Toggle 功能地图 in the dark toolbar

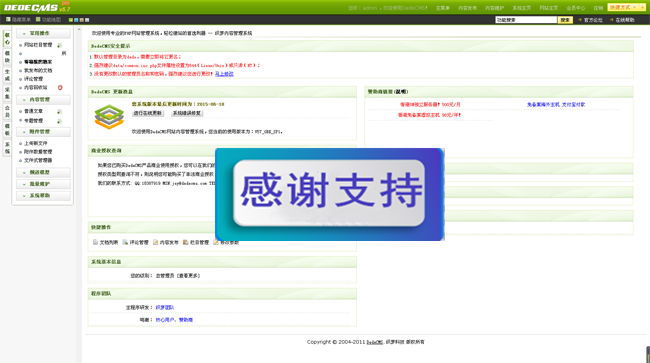point(49,19)
